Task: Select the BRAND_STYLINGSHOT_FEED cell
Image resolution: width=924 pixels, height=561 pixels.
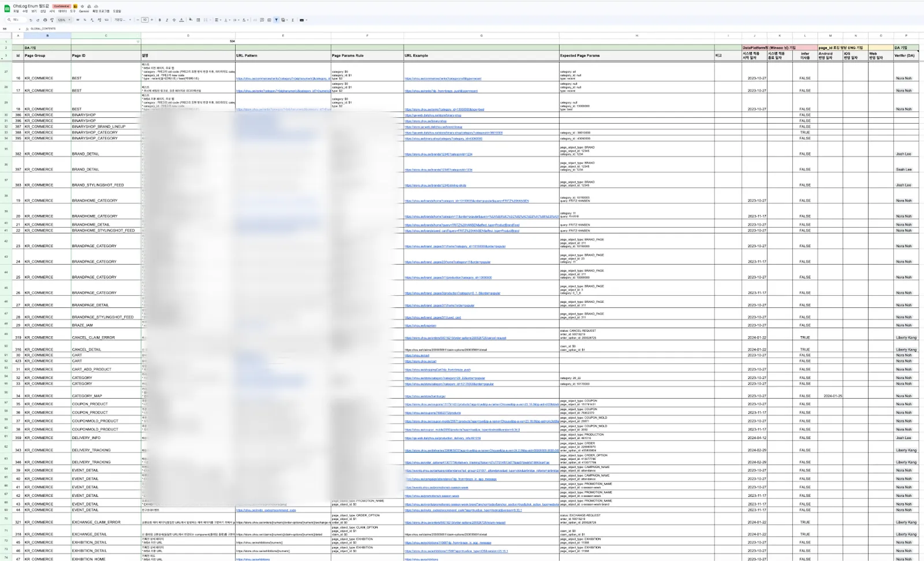Action: [106, 181]
